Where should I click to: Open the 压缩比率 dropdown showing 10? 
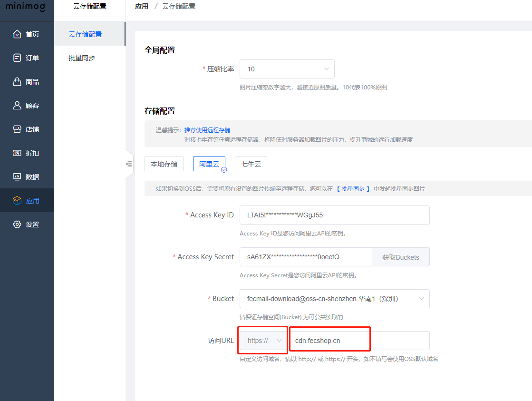point(287,69)
